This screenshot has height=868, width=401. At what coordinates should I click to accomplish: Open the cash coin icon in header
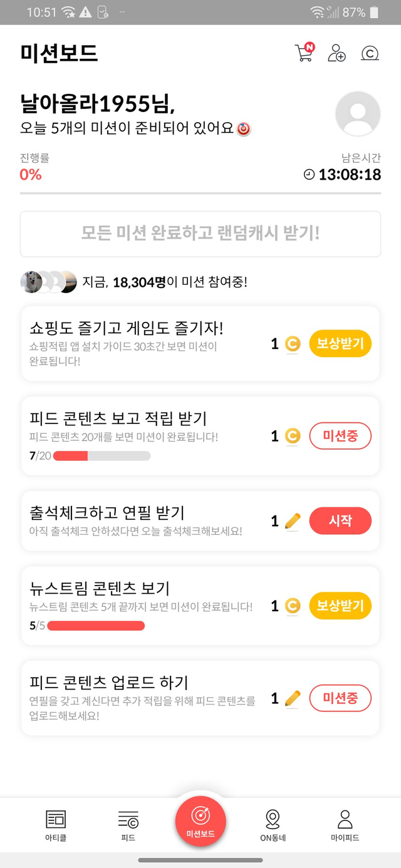point(370,53)
